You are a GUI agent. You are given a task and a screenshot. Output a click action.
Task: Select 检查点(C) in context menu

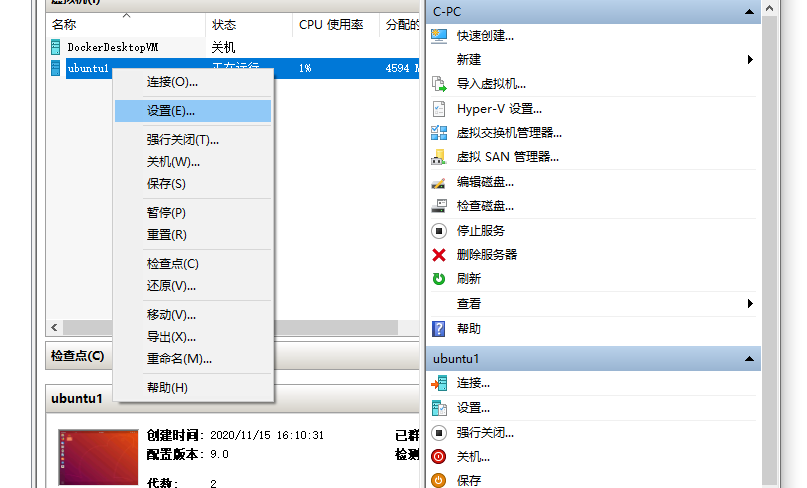coord(193,264)
